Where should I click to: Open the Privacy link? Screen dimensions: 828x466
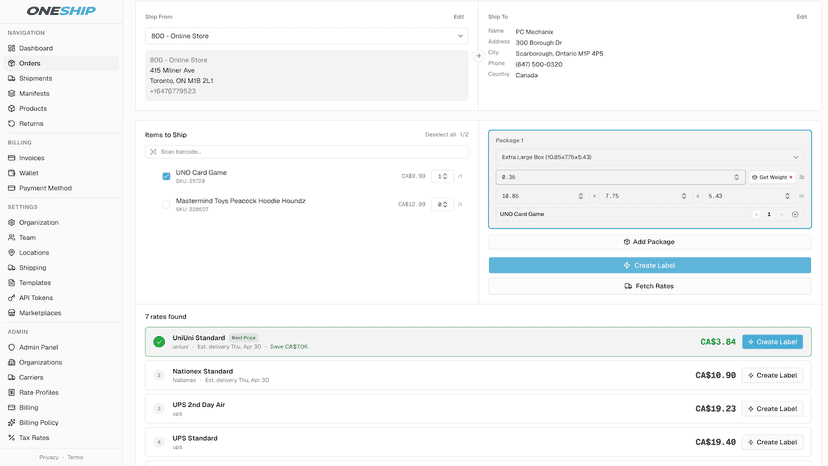49,458
